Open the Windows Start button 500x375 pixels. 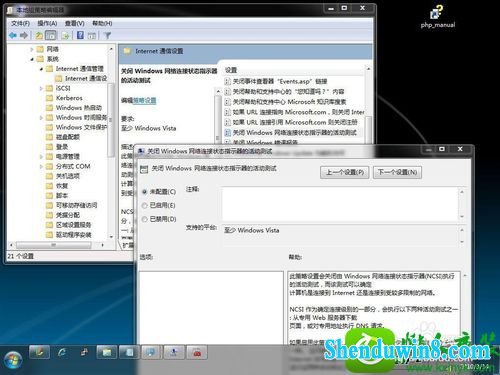point(12,360)
